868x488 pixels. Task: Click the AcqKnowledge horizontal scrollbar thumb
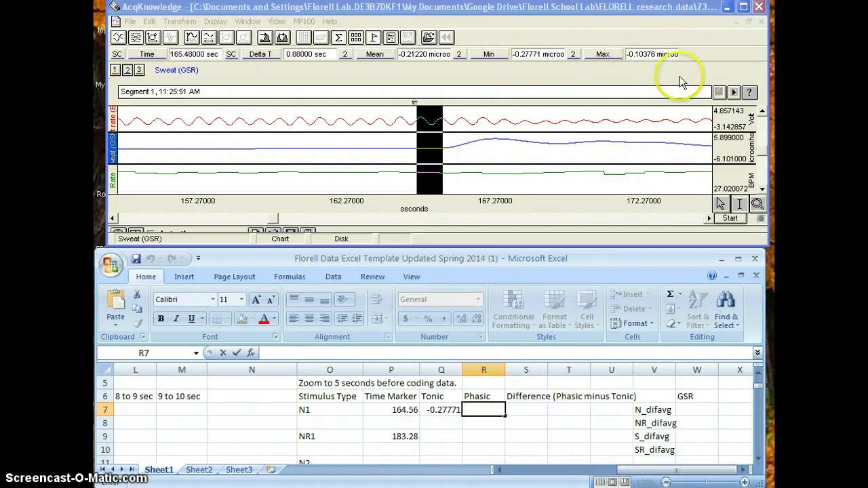[273, 218]
